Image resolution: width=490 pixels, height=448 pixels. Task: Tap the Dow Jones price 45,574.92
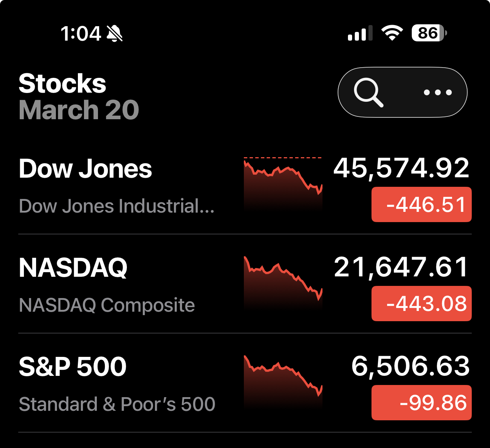[x=401, y=168]
